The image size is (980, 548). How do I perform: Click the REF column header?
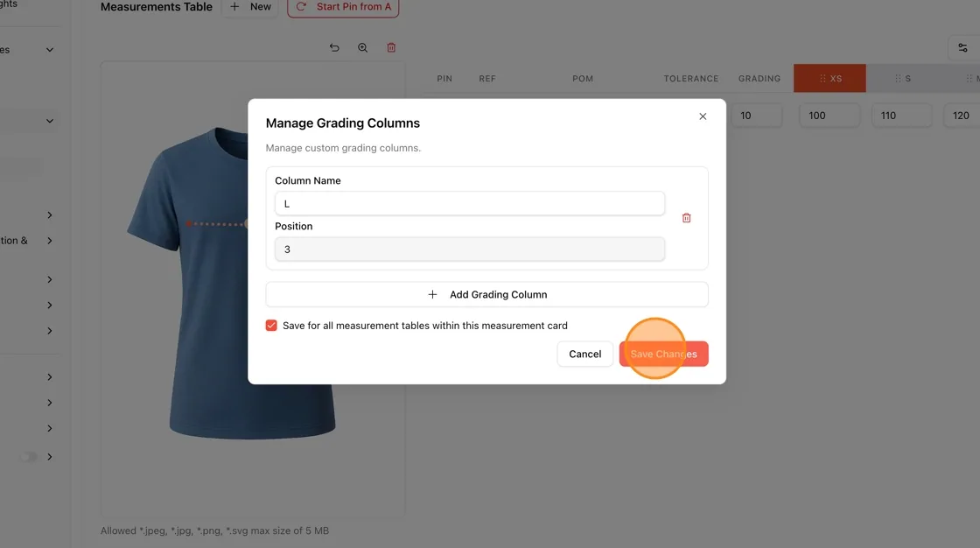(486, 78)
